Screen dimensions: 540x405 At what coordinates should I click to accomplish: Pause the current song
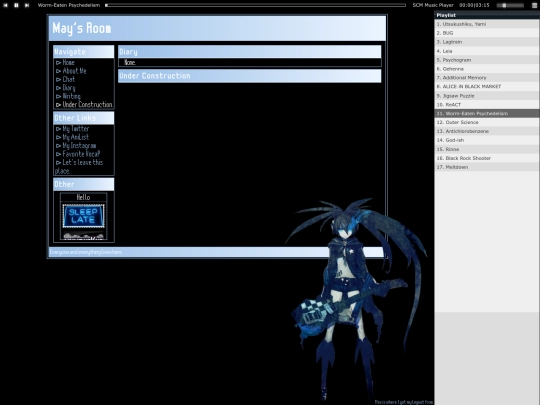click(x=16, y=5)
